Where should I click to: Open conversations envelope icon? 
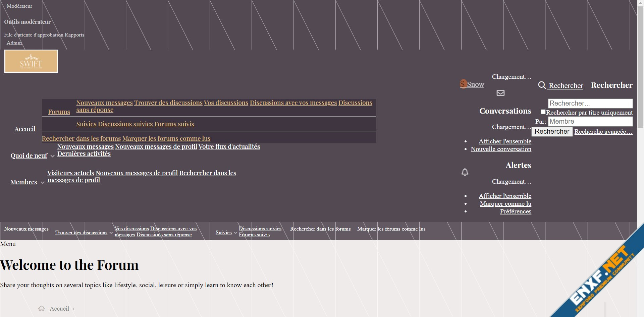pyautogui.click(x=500, y=93)
